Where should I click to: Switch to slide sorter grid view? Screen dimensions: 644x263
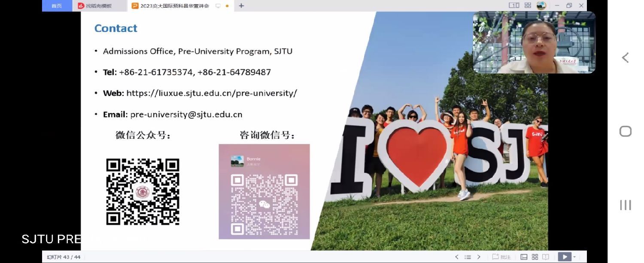coord(535,257)
